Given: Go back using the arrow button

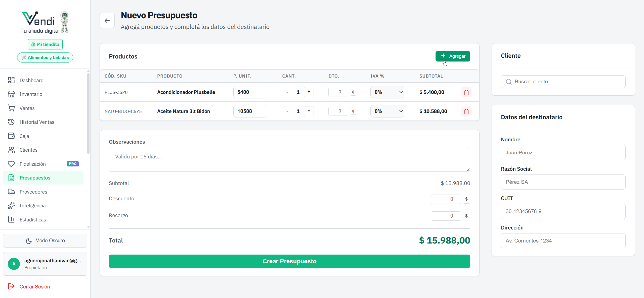Looking at the screenshot, I should tap(107, 21).
